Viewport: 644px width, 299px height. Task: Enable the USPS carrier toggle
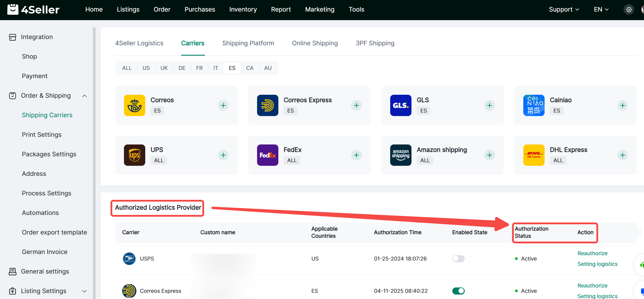click(458, 259)
